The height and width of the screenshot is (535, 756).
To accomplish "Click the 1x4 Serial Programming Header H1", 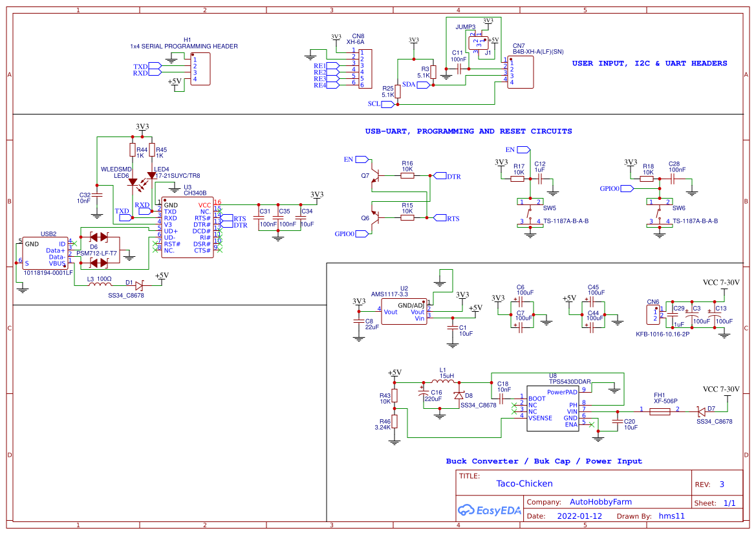I will click(199, 69).
